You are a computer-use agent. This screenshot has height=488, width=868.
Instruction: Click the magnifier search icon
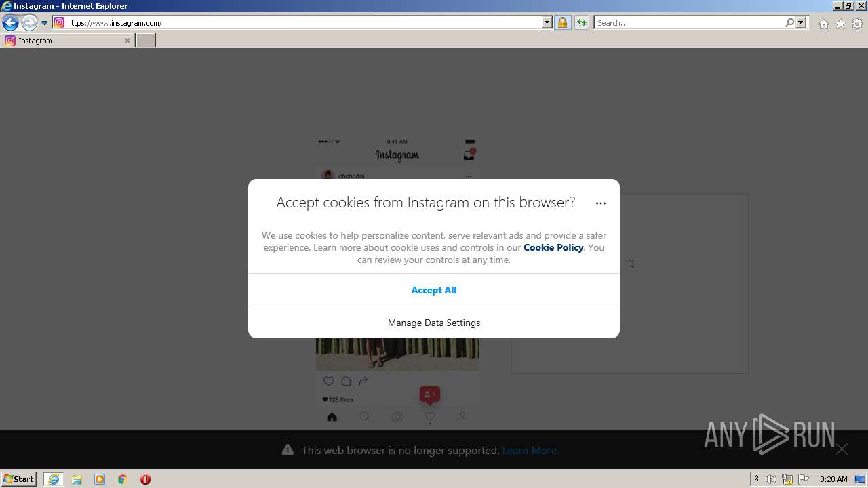789,22
